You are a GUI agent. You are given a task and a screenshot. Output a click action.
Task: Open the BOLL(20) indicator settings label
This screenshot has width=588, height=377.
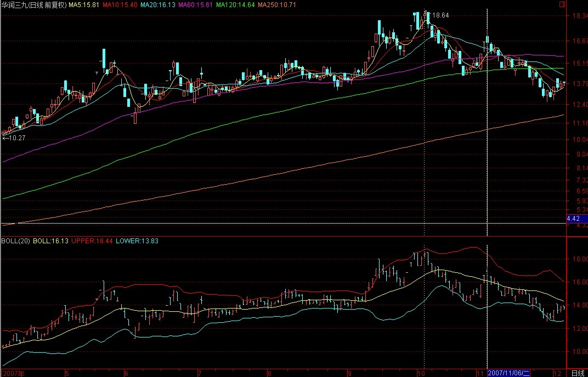[x=16, y=241]
